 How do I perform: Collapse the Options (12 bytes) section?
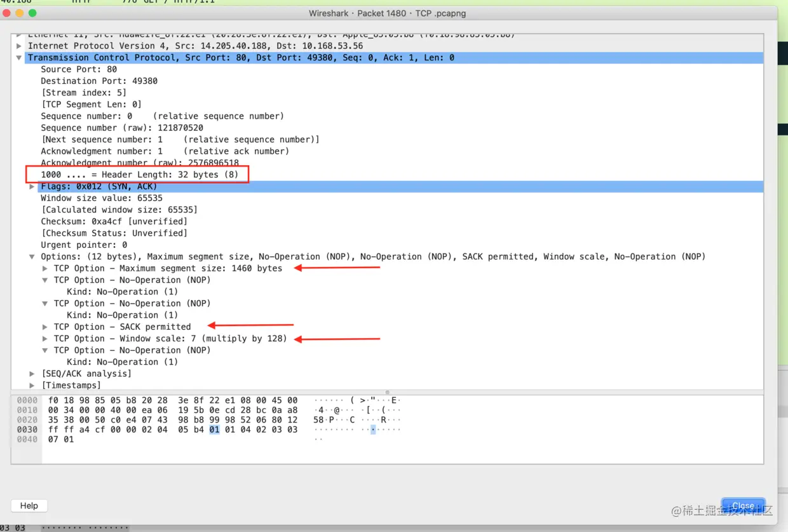pyautogui.click(x=32, y=257)
